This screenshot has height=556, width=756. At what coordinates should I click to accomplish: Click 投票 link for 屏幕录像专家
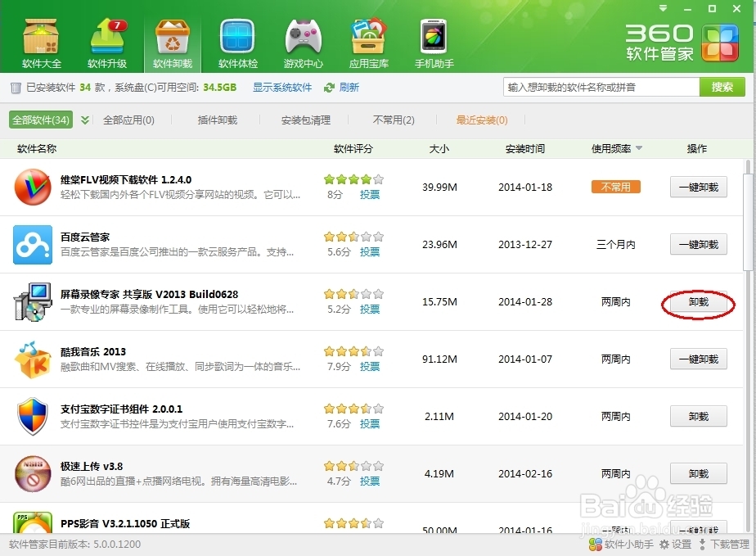[x=370, y=310]
